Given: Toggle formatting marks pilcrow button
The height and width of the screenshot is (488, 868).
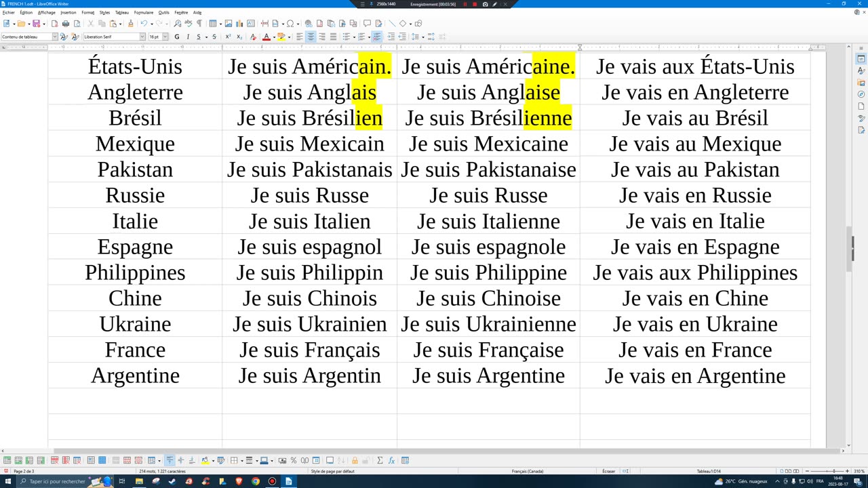Looking at the screenshot, I should click(199, 24).
